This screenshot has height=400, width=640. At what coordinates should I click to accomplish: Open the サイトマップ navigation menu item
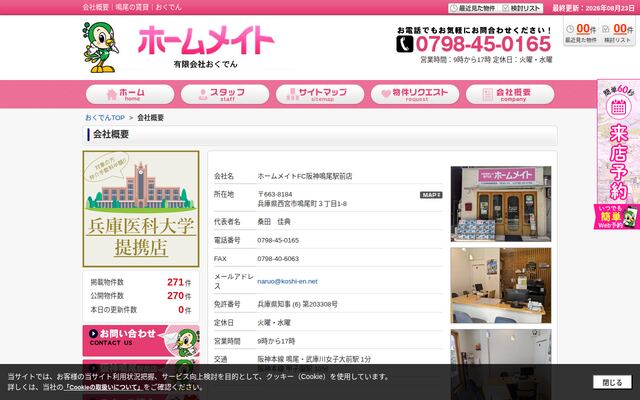coord(320,94)
